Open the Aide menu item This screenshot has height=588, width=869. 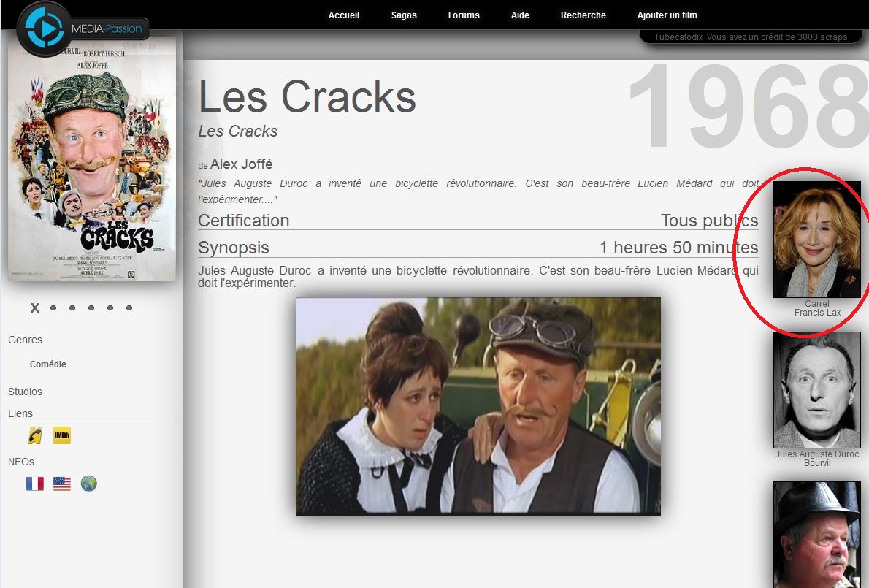coord(520,15)
